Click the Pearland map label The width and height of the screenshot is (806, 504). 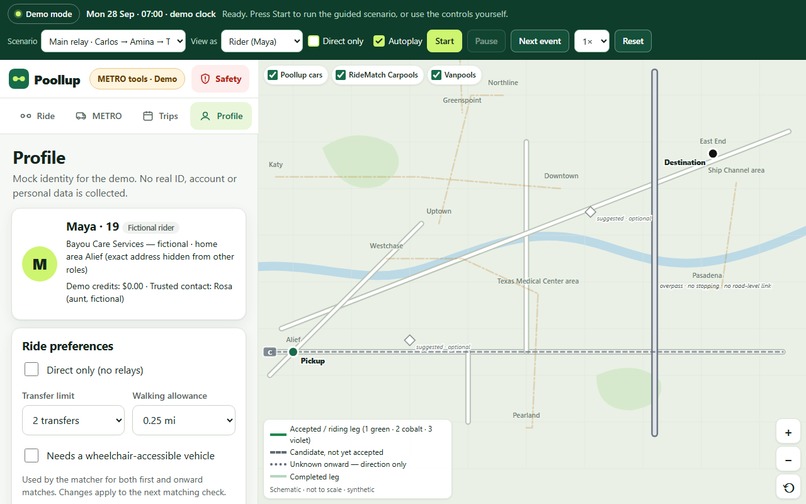click(x=526, y=415)
